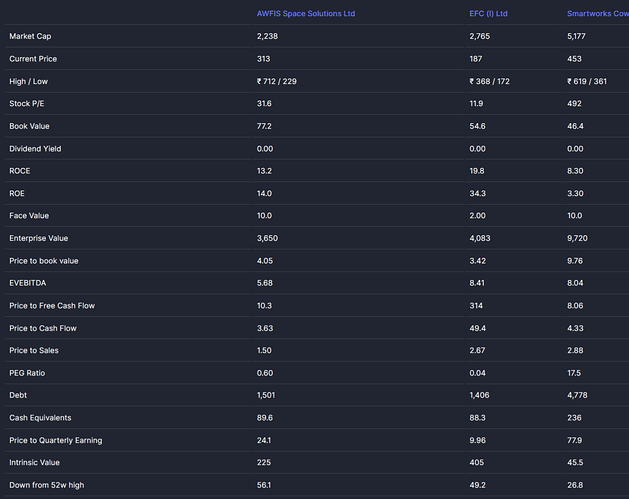Click EFC high/low value ₹ 368 / 172
629x499 pixels.
[489, 81]
